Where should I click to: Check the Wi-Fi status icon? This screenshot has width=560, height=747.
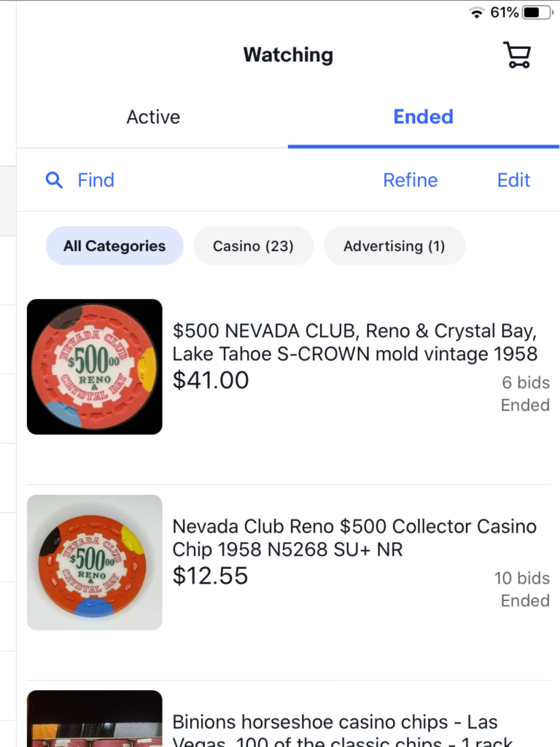(477, 12)
